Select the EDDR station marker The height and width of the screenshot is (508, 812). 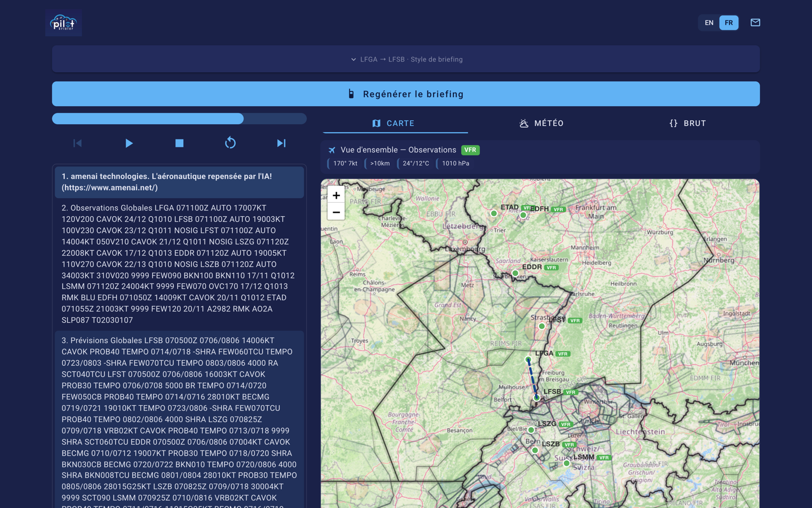point(515,273)
